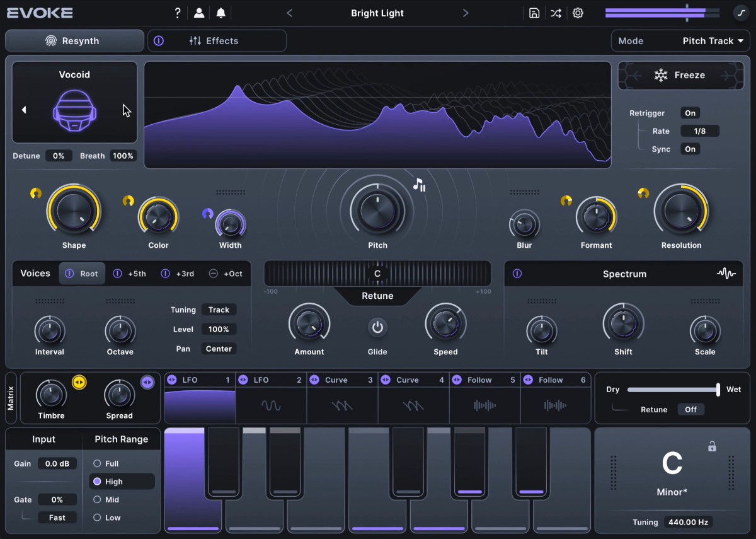Viewport: 756px width, 539px height.
Task: Switch to the Effects tab
Action: click(x=217, y=41)
